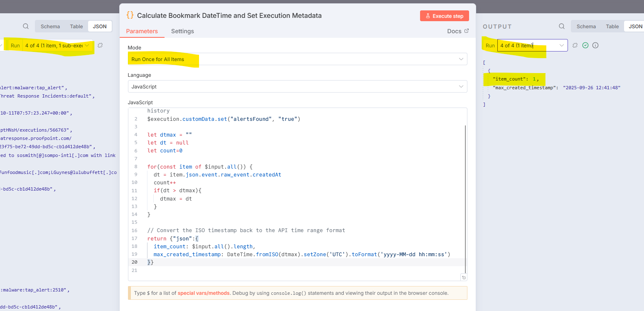Select the Parameters tab
Image resolution: width=644 pixels, height=311 pixels.
click(x=142, y=31)
